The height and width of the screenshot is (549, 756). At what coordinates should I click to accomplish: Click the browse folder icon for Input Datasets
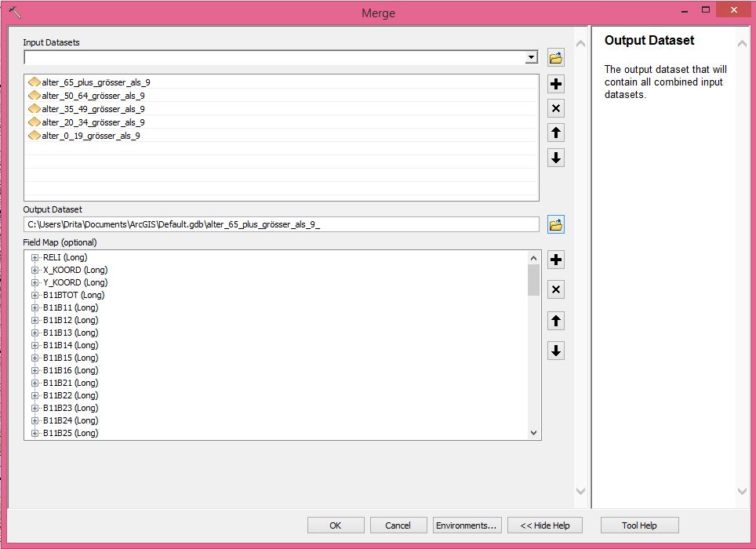coord(556,57)
